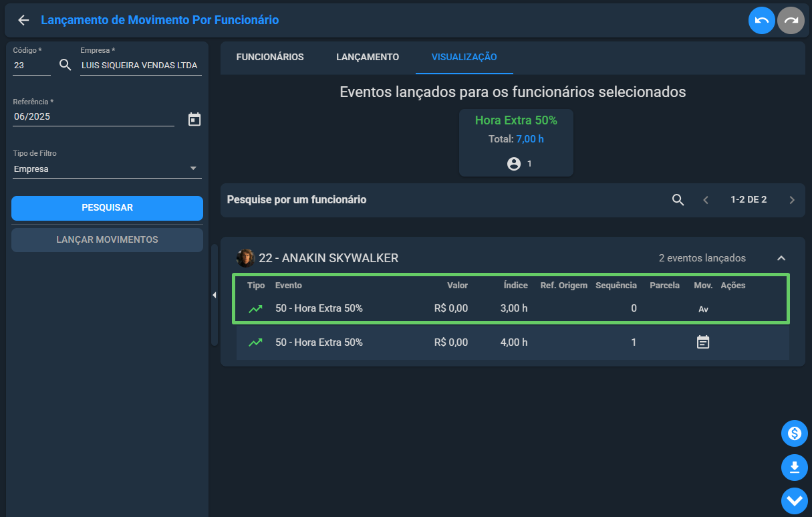Click the 1-2 DE 2 pagination text
The width and height of the screenshot is (812, 517).
[x=749, y=199]
